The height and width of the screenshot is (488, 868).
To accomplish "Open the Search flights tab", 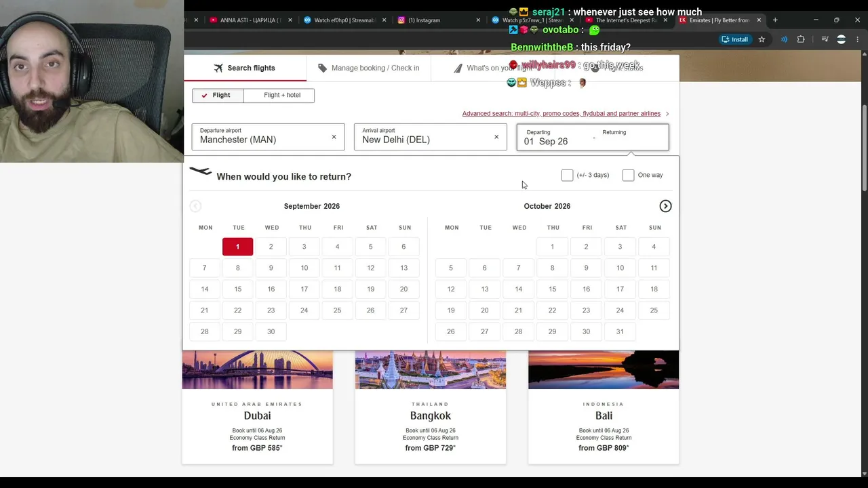I will click(x=245, y=68).
